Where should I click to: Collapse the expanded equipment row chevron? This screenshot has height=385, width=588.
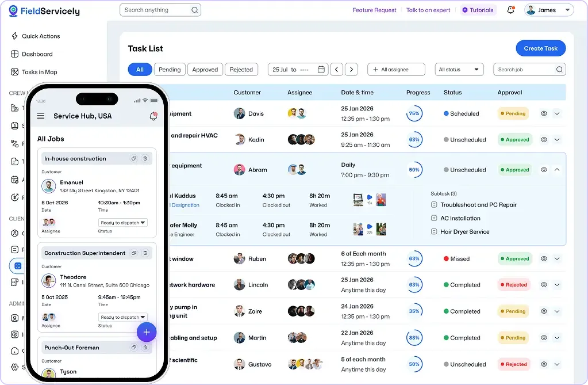pyautogui.click(x=556, y=169)
